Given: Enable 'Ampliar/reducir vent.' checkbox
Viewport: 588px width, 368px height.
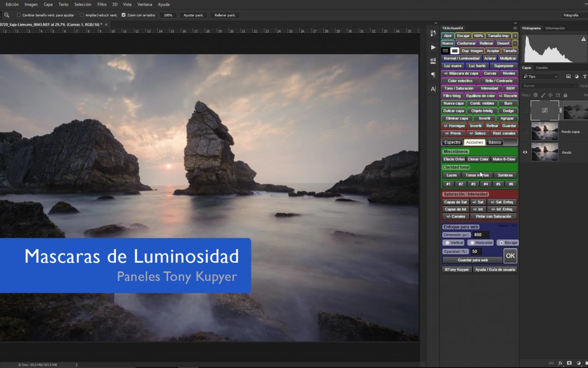Looking at the screenshot, I should [x=82, y=15].
